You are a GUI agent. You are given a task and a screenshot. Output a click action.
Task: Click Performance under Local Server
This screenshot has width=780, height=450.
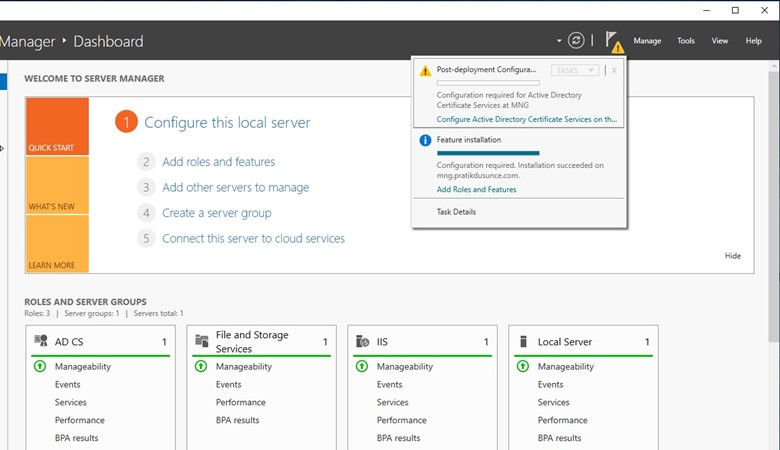(x=562, y=420)
